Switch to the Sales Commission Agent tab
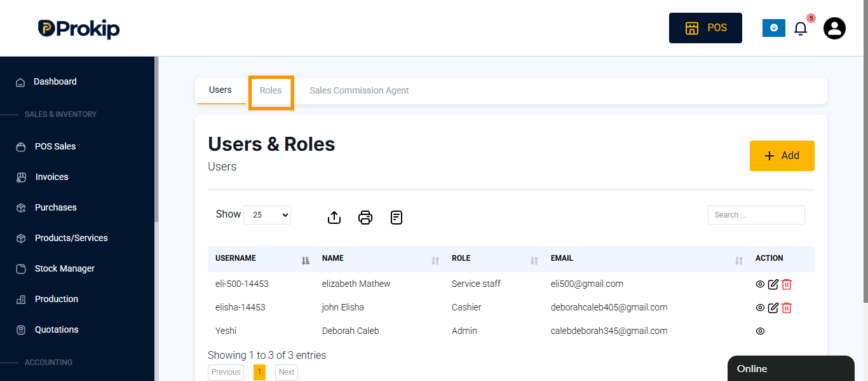The image size is (868, 381). coord(359,90)
